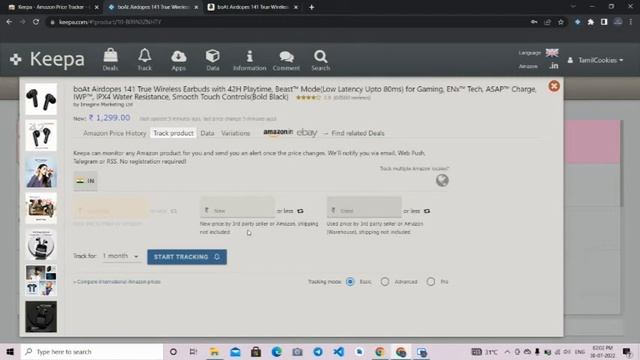Click the Keepa logo
The height and width of the screenshot is (360, 640).
tap(47, 60)
